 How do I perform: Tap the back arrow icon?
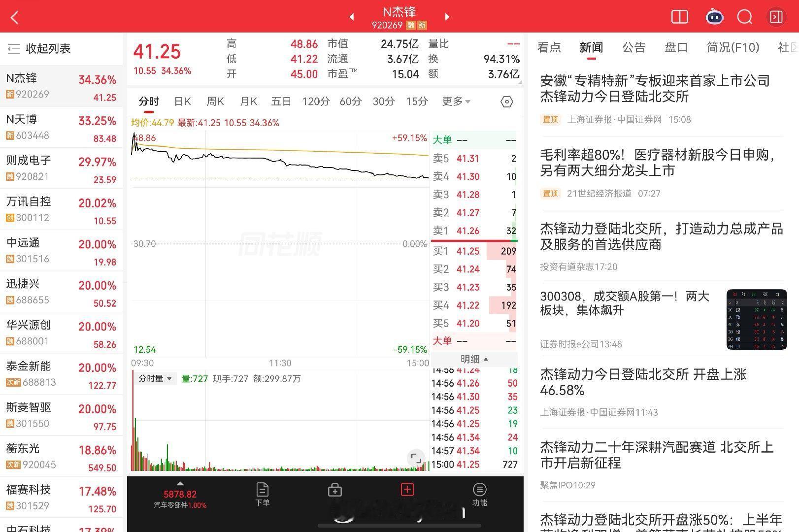click(14, 18)
